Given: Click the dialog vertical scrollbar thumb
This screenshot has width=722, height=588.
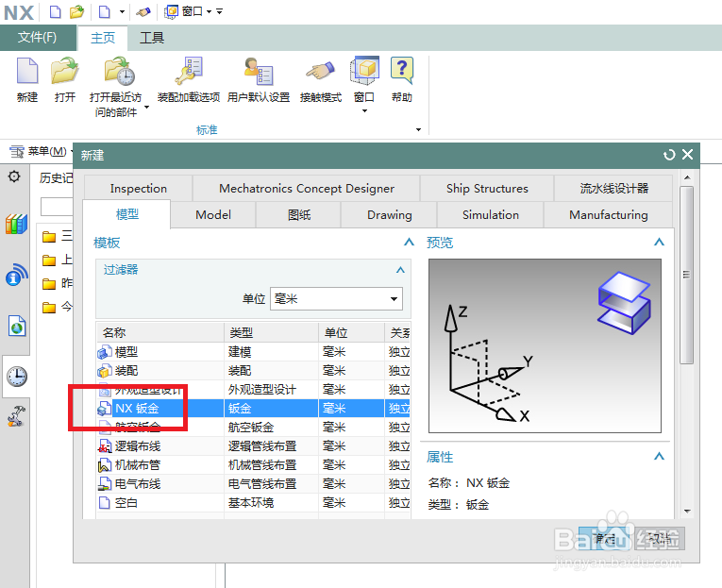Looking at the screenshot, I should click(686, 275).
